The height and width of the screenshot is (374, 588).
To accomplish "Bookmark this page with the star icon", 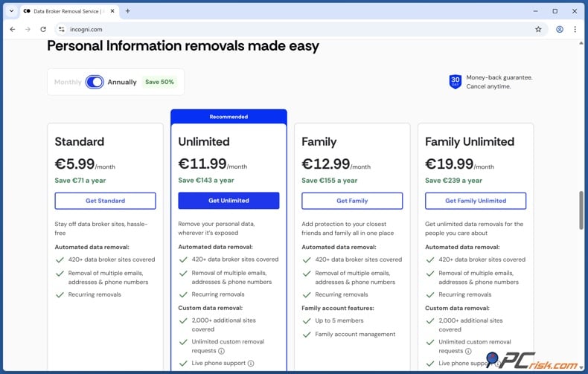I will tap(538, 29).
